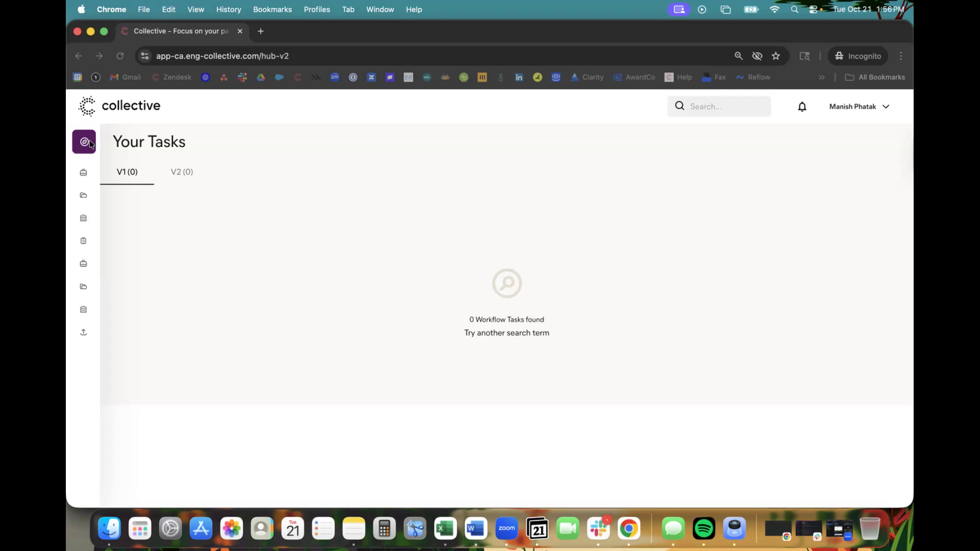Toggle the bookmark star for this page

pos(776,56)
